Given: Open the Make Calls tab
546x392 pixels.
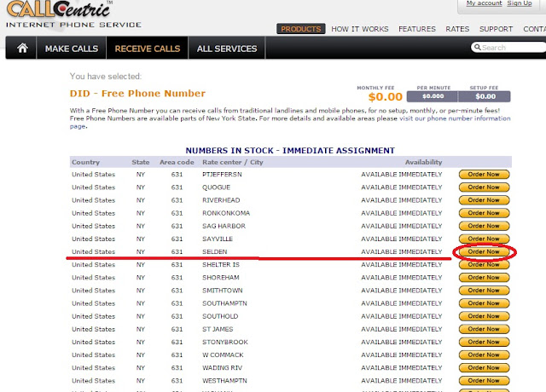Looking at the screenshot, I should coord(72,49).
